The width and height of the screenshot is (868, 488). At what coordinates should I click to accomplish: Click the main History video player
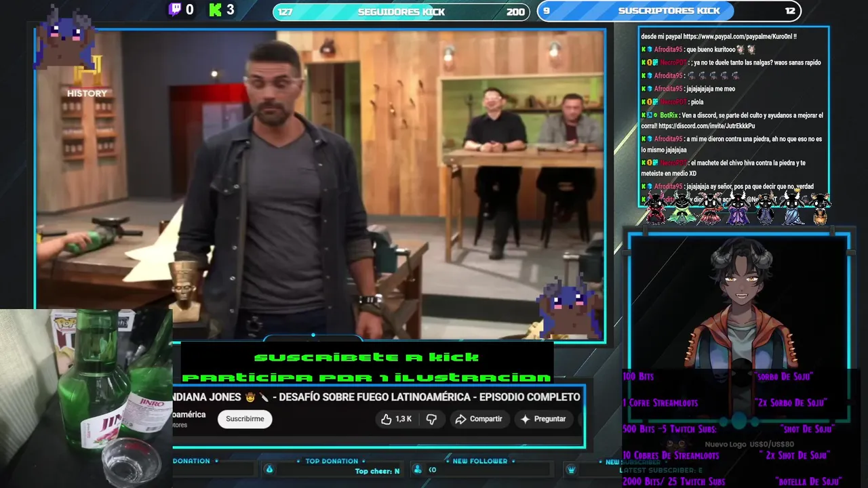coord(320,184)
